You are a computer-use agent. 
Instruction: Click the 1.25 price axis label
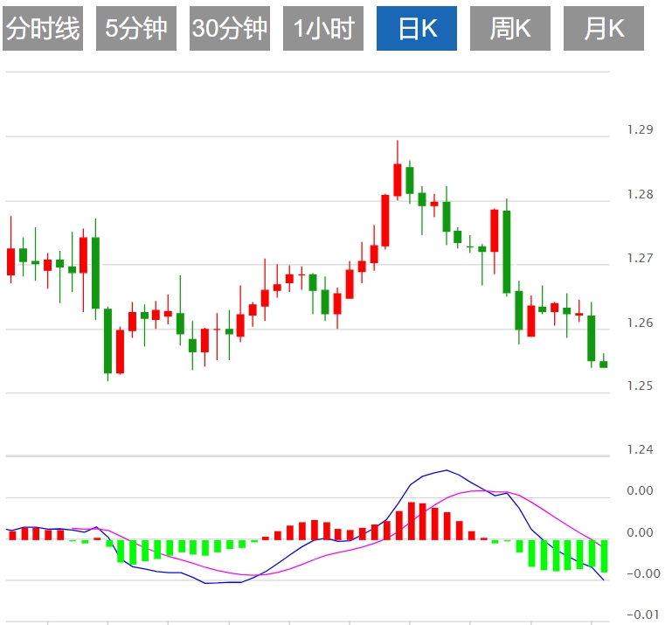(640, 385)
